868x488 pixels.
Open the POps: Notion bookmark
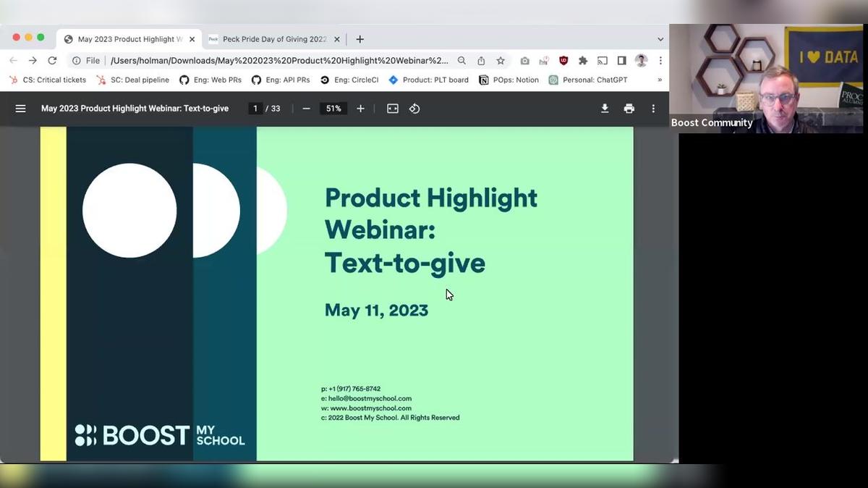tap(509, 80)
